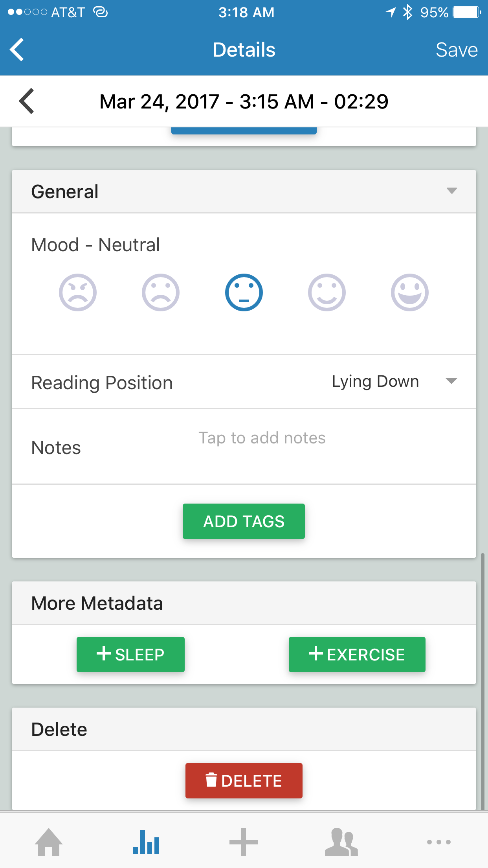Open the friends people tab icon
Screen dimensions: 488x868
[341, 842]
